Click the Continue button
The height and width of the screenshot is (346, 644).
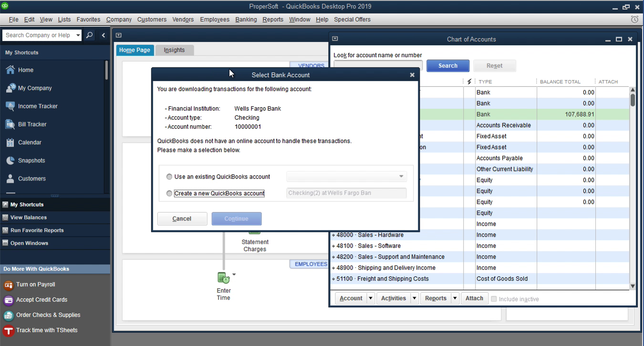[237, 219]
